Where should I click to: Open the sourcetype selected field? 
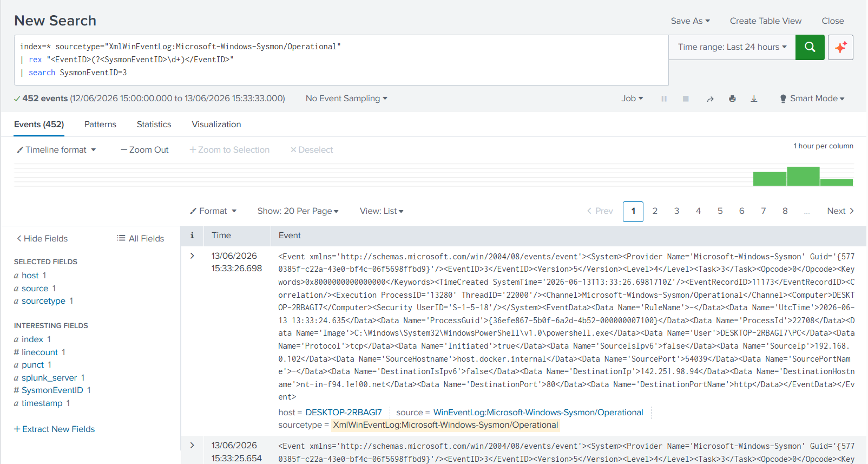click(43, 301)
